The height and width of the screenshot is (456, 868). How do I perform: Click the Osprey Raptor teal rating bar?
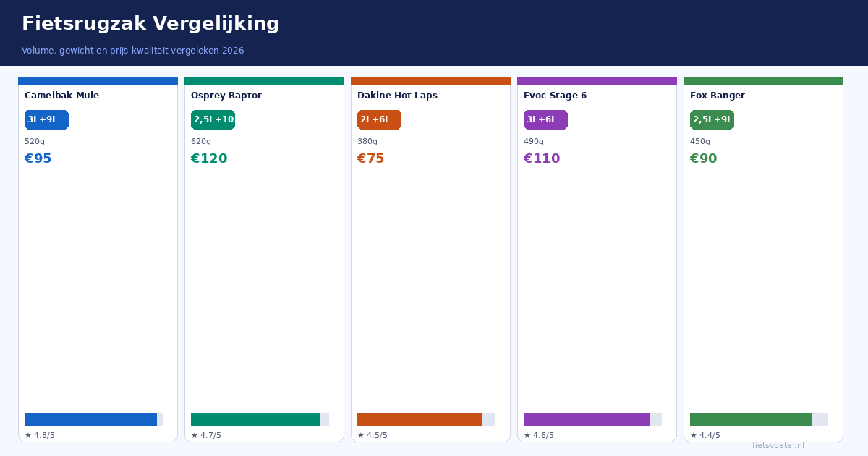pos(260,419)
